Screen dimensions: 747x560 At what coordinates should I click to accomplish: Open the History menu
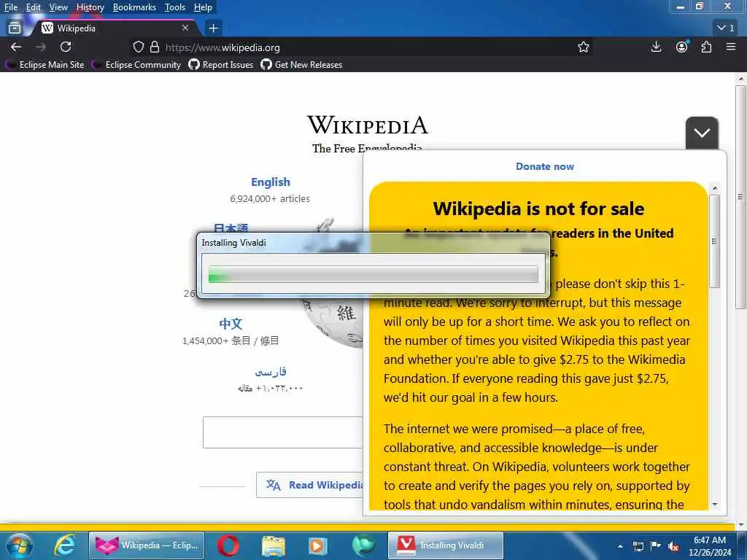(x=90, y=7)
